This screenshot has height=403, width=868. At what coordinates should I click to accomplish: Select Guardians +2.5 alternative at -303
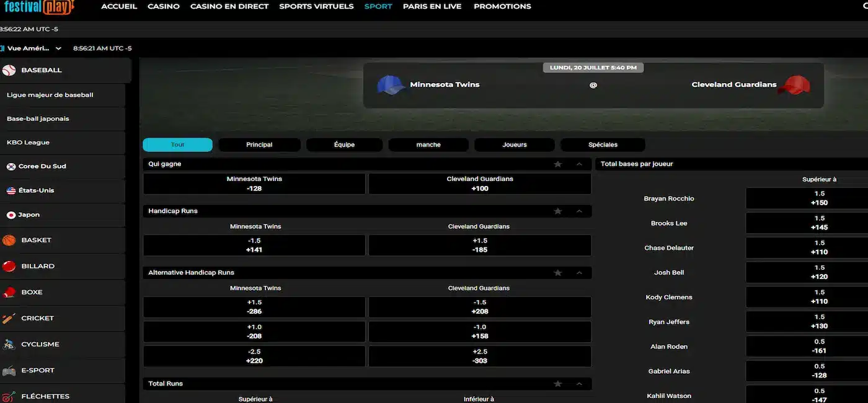(480, 356)
